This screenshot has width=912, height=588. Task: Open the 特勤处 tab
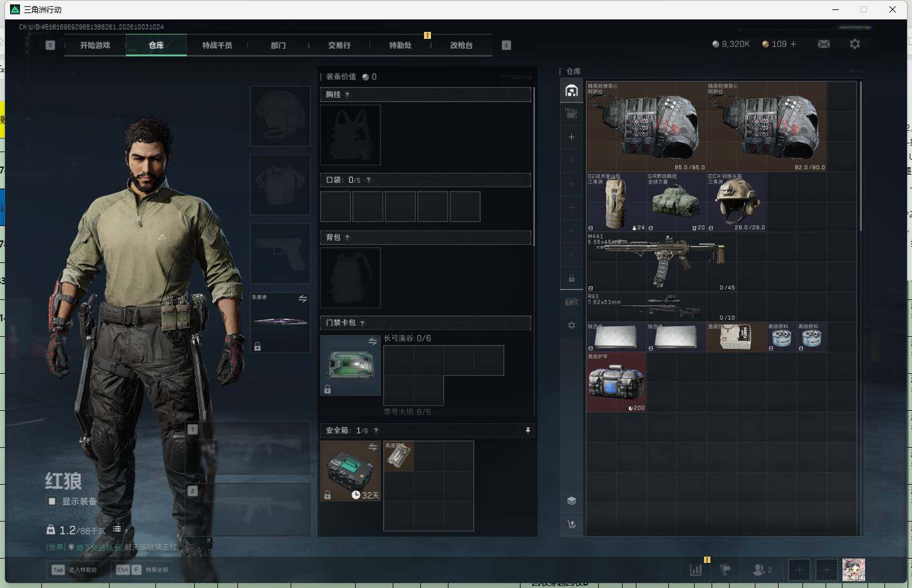tap(400, 45)
